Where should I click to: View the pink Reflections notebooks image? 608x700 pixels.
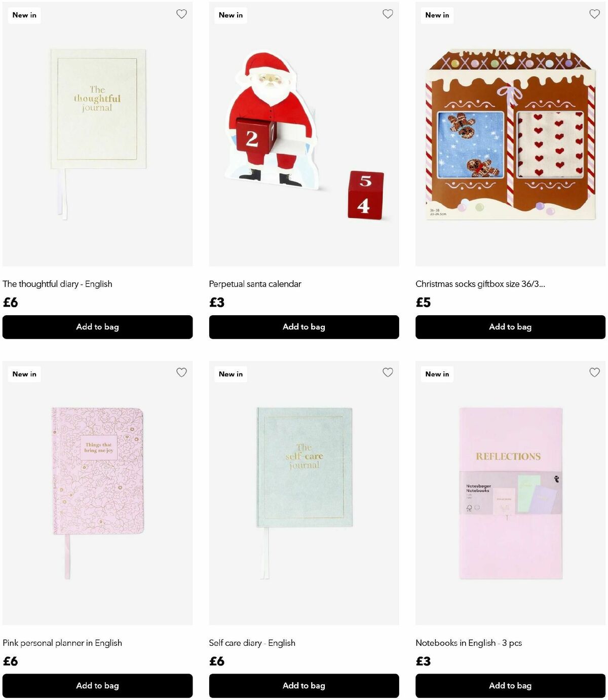pyautogui.click(x=510, y=493)
